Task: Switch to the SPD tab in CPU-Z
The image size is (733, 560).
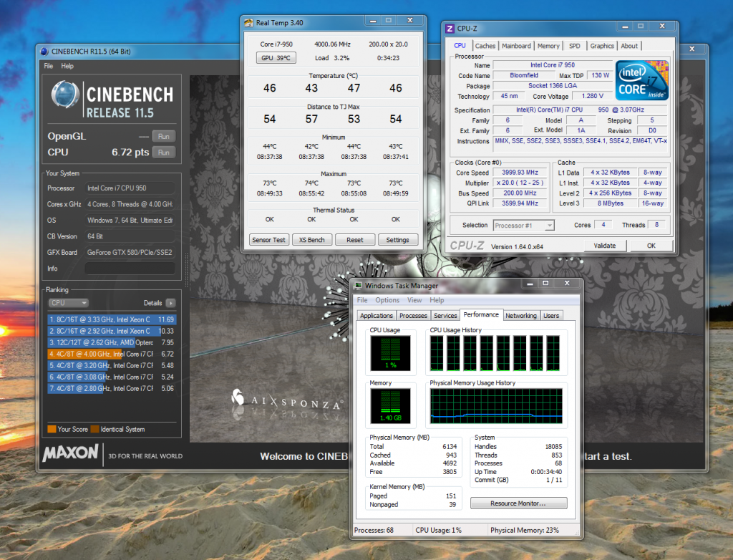Action: pyautogui.click(x=574, y=46)
